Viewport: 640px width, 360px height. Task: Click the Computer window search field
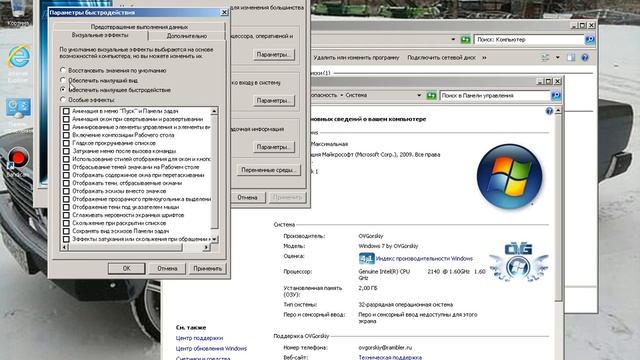tap(529, 40)
